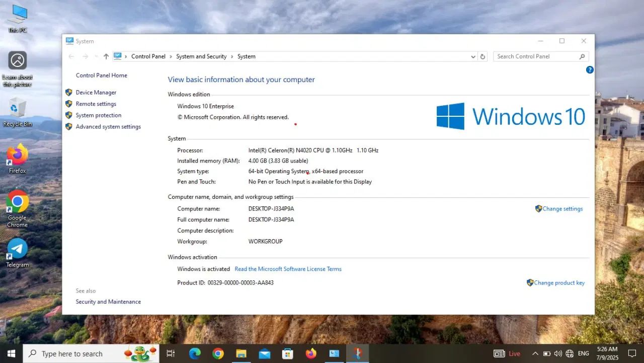
Task: Click the Up one level arrow
Action: (x=106, y=56)
